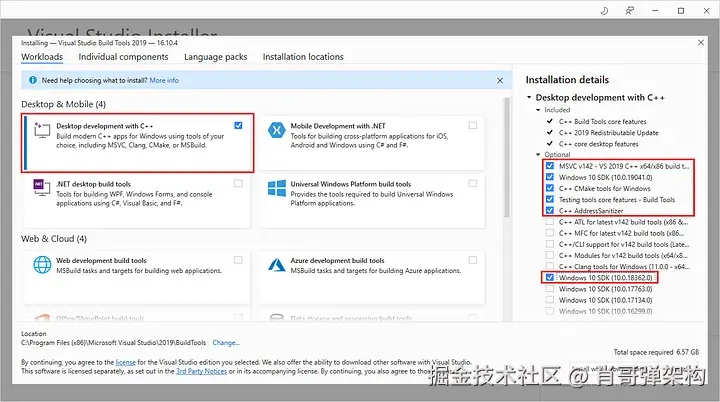Image resolution: width=720 pixels, height=402 pixels.
Task: Uncheck MSVC v142 VS 2019 C++ build tools
Action: (550, 166)
